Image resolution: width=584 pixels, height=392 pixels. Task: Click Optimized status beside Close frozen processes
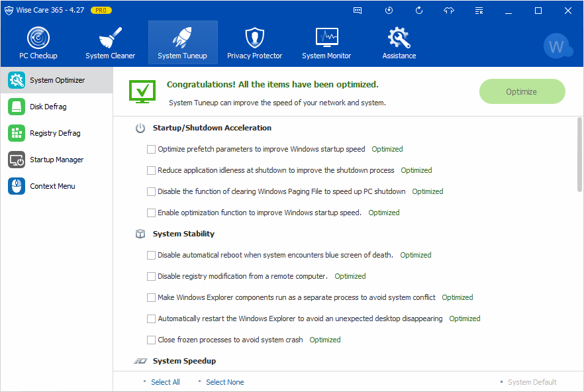pos(325,340)
